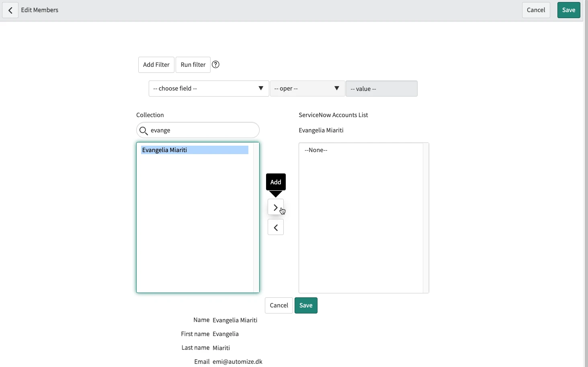The image size is (588, 367).
Task: Click the 'evange' search input field
Action: (189, 130)
